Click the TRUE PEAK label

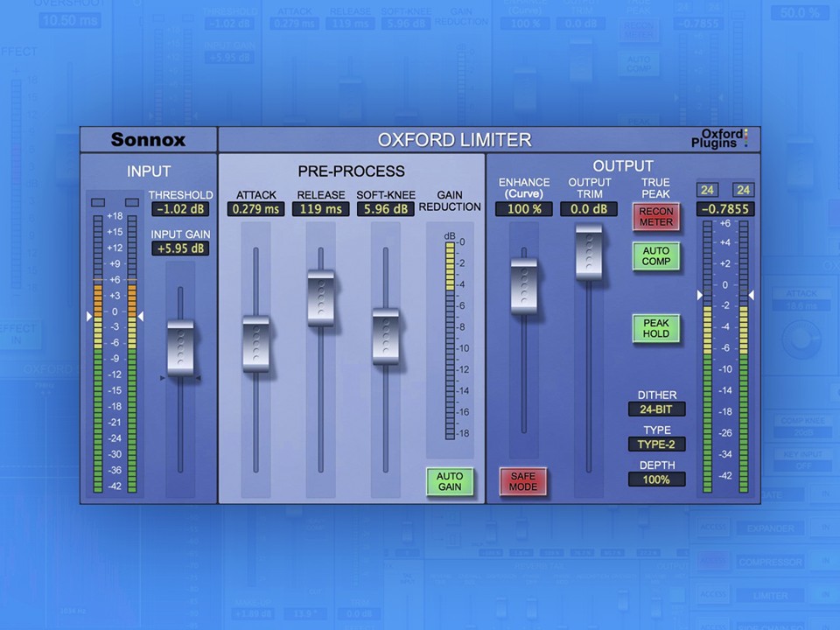click(655, 188)
